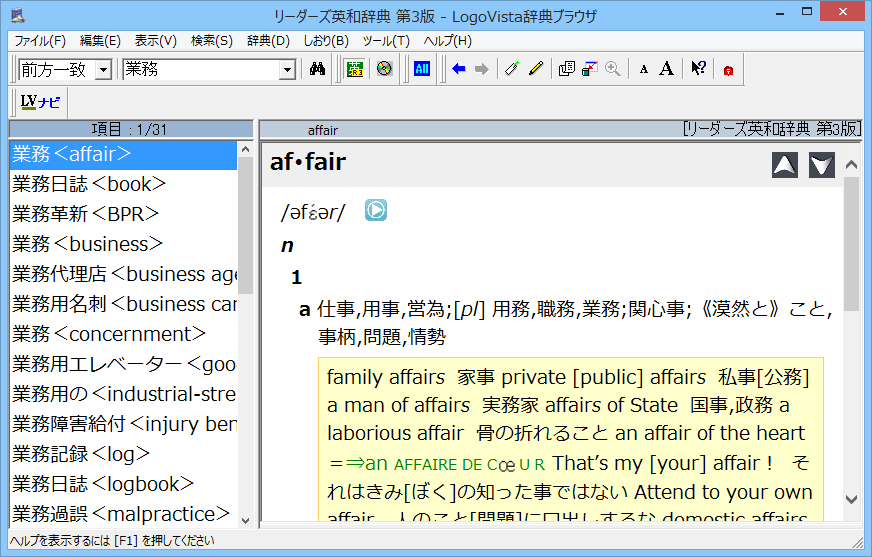Open the 表示(V) menu

pos(156,41)
